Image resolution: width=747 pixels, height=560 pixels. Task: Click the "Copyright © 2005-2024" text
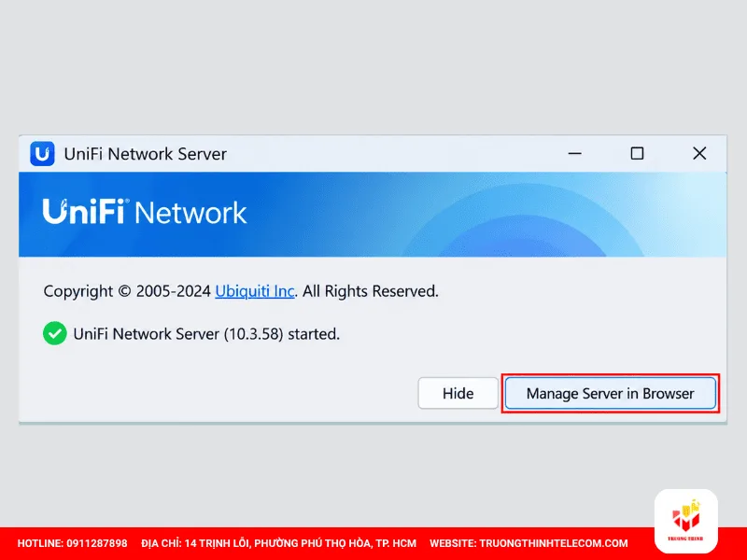[x=127, y=291]
